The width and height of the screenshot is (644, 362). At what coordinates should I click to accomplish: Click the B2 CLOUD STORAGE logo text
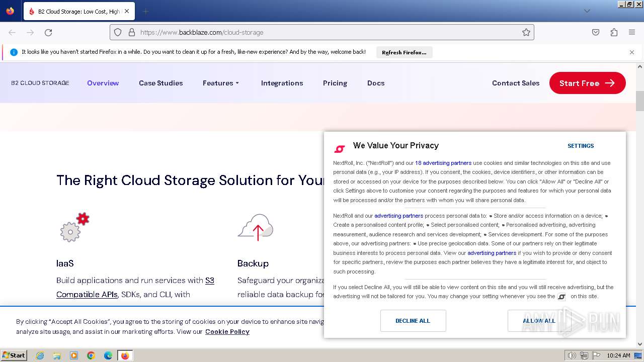click(x=40, y=83)
